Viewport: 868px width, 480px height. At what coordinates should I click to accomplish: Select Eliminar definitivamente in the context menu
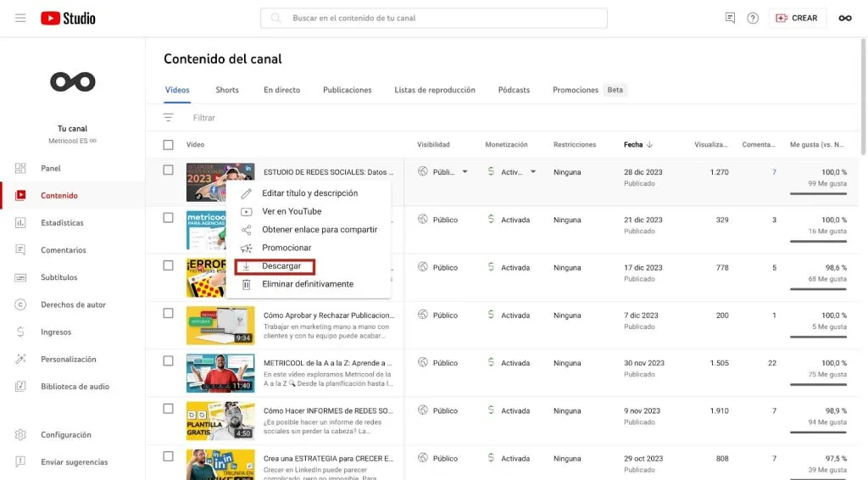tap(307, 284)
